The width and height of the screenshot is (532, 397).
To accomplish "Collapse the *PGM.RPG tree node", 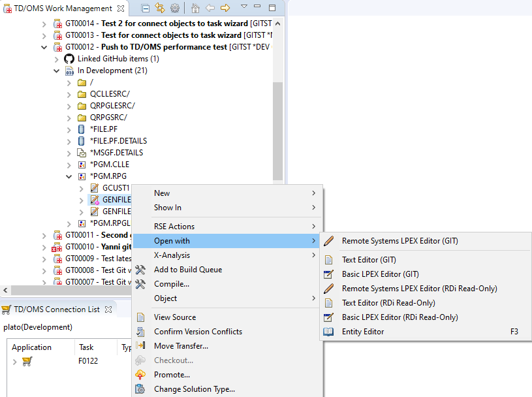I will coord(69,176).
